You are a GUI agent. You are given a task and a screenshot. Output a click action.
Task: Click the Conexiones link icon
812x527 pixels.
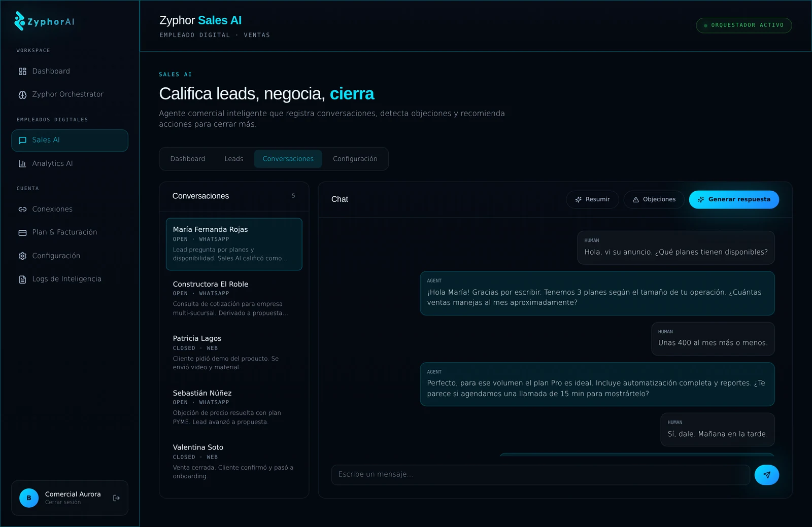22,209
